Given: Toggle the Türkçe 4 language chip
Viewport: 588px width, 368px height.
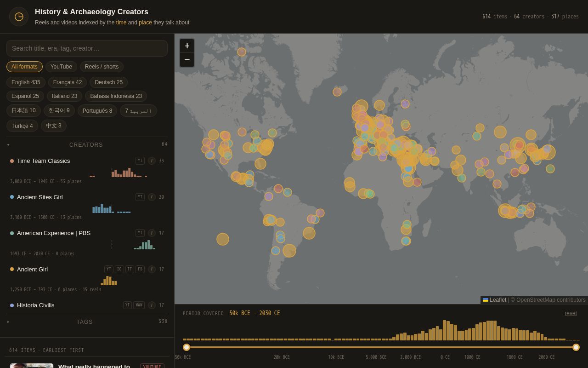Looking at the screenshot, I should click(22, 126).
